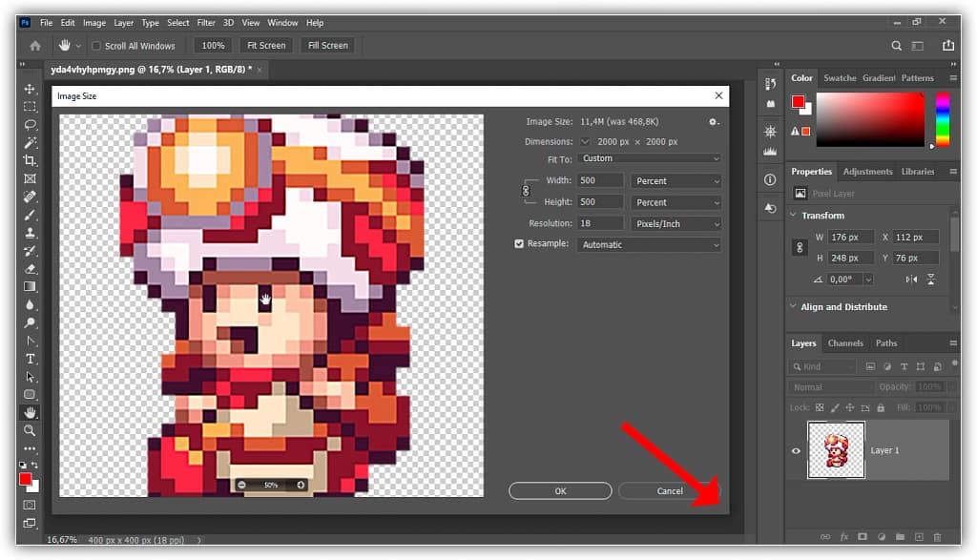This screenshot has height=560, width=977.
Task: Open the rotation angle dropdown
Action: pyautogui.click(x=868, y=280)
